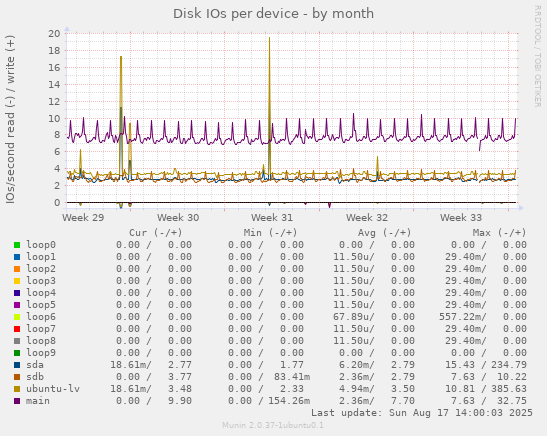The image size is (547, 436).
Task: Click the sdb min write value 83.41m
Action: pyautogui.click(x=292, y=377)
